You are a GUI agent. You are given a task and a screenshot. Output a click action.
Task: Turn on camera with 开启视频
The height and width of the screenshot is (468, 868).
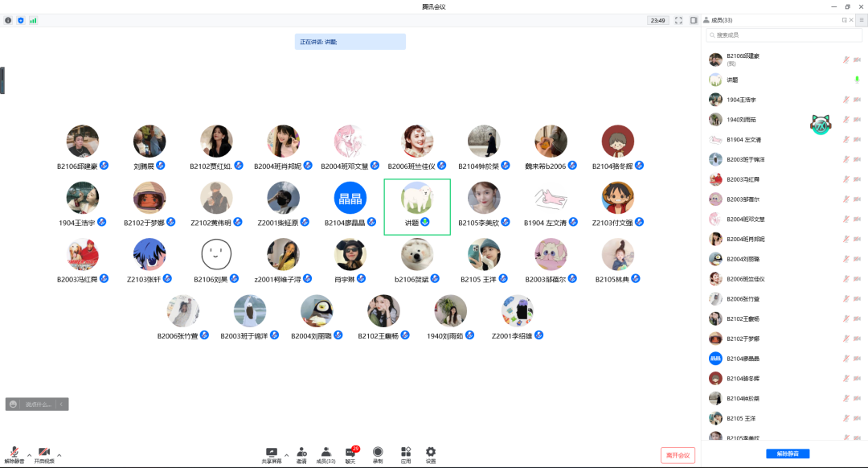[x=43, y=454]
